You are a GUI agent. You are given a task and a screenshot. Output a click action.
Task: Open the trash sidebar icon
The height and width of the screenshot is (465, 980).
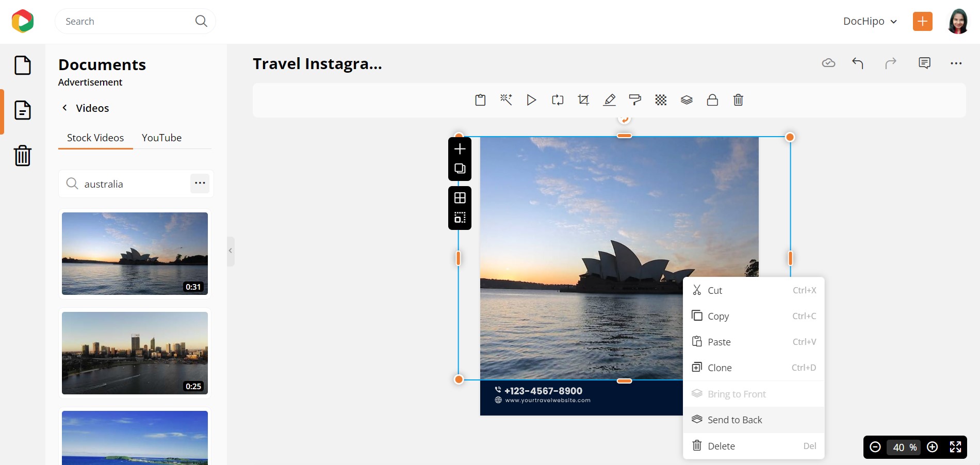[23, 155]
